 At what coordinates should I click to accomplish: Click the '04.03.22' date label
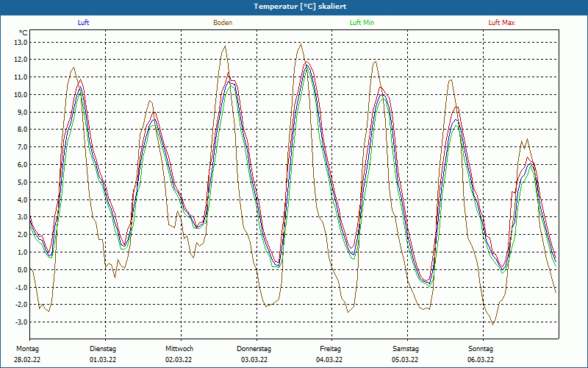(x=329, y=360)
